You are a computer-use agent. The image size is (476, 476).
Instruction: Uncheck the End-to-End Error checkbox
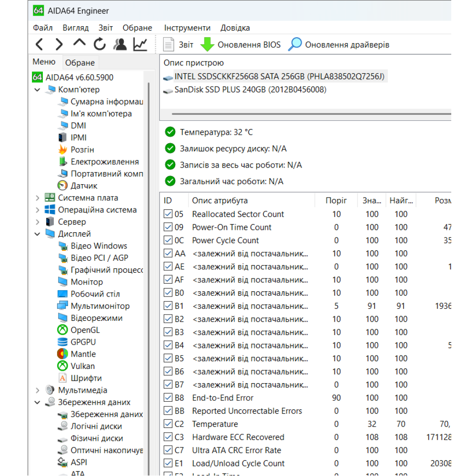(x=168, y=397)
